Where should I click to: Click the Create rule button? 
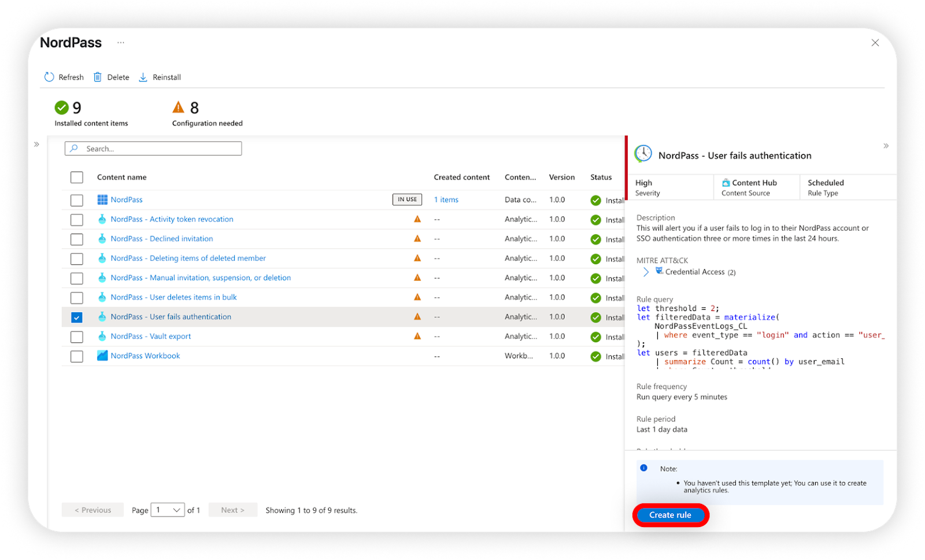[671, 515]
